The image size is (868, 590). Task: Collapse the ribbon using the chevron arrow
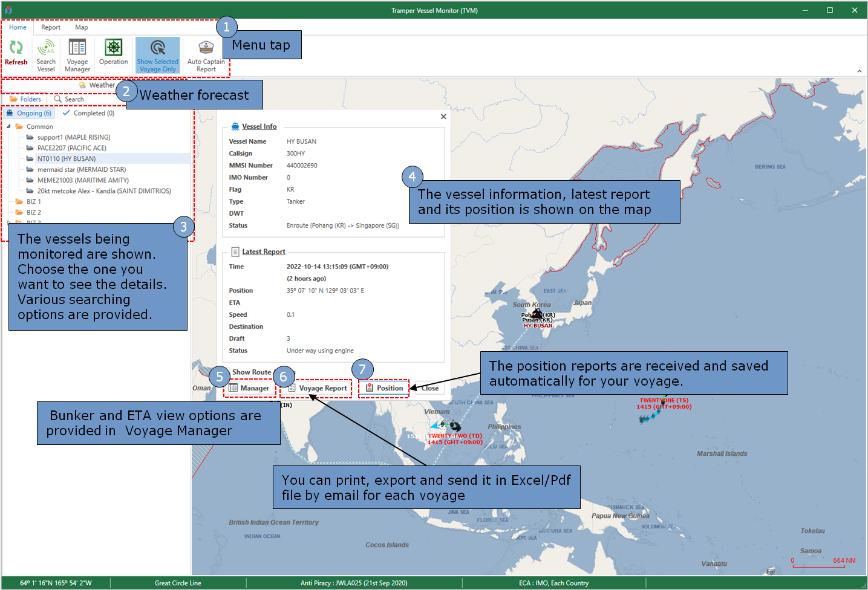pos(859,71)
